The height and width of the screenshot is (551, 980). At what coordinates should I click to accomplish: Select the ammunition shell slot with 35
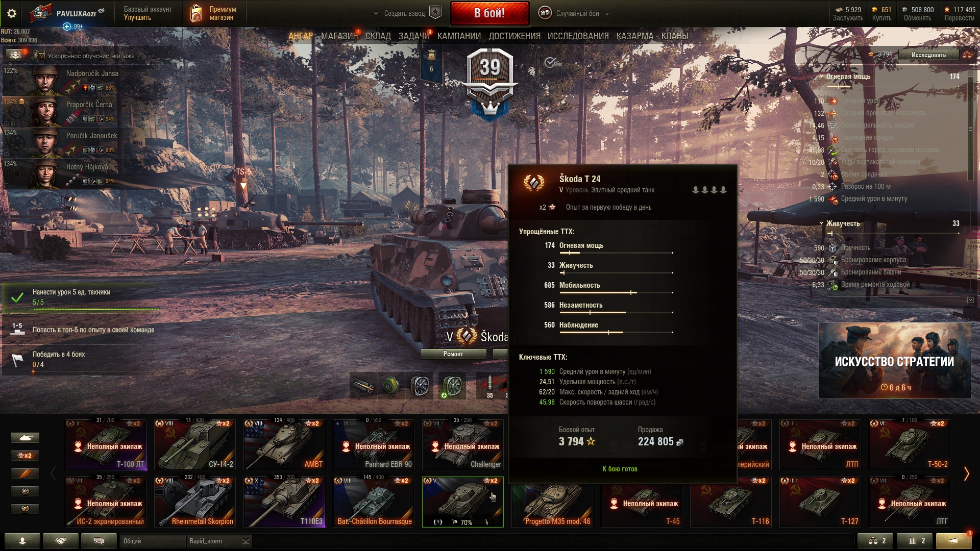point(489,386)
